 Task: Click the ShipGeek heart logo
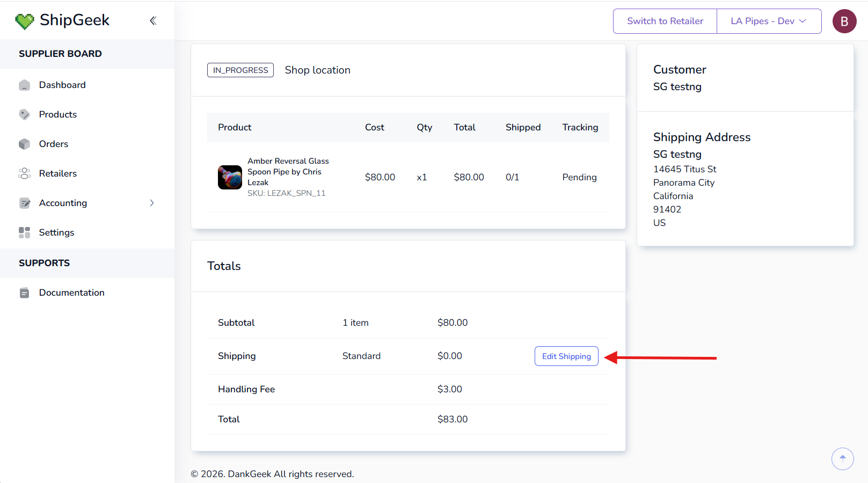(x=25, y=21)
